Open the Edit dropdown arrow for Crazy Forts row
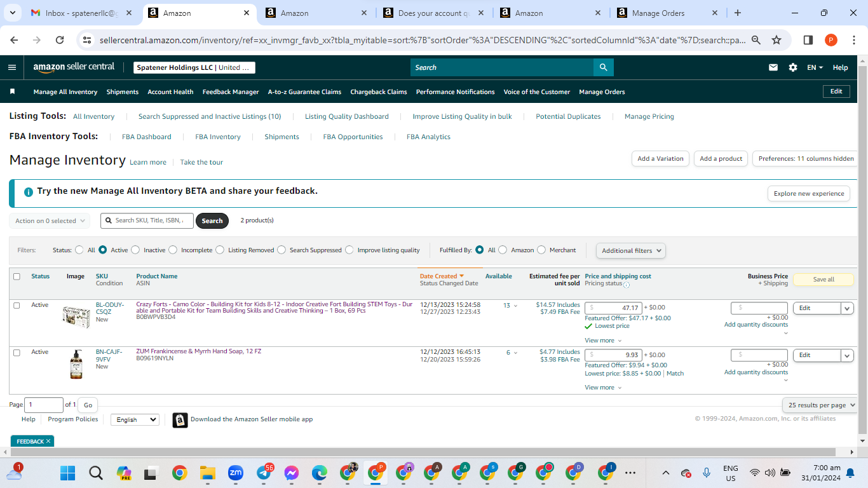 [847, 308]
